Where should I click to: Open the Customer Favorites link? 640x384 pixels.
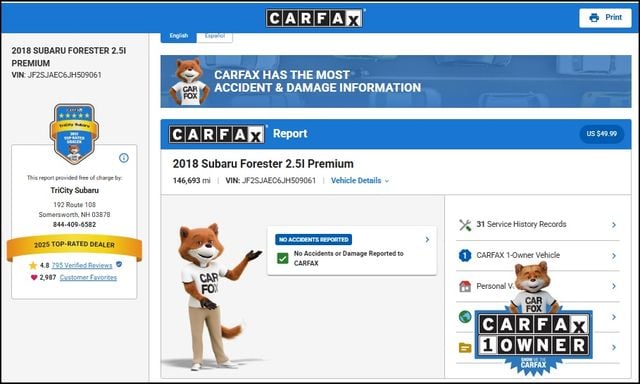[88, 277]
